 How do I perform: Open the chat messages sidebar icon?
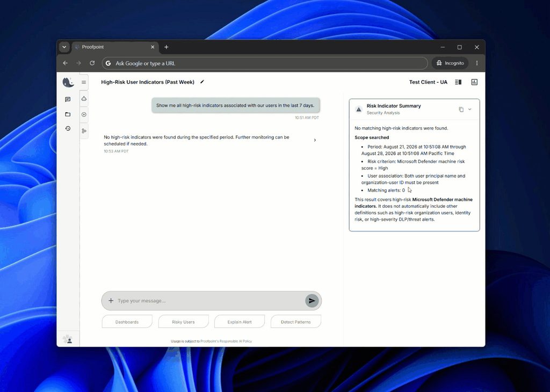(x=68, y=99)
